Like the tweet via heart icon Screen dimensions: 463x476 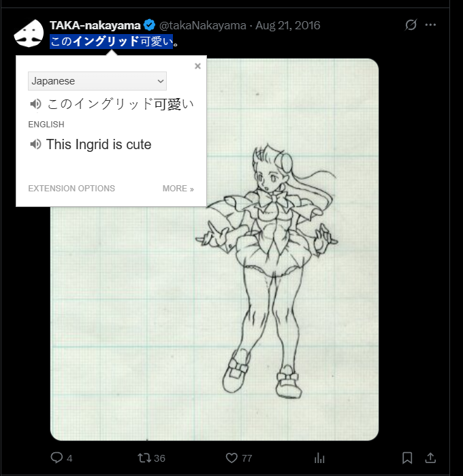click(x=231, y=458)
